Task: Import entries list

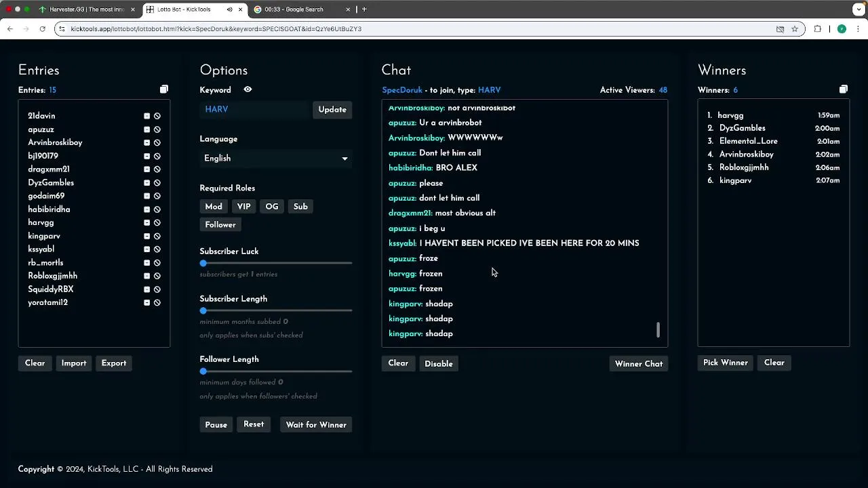Action: click(74, 363)
